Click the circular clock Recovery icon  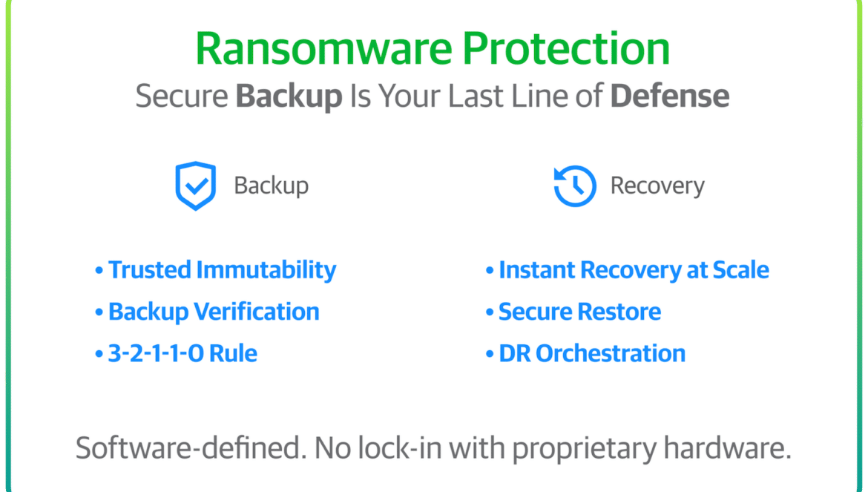point(575,186)
